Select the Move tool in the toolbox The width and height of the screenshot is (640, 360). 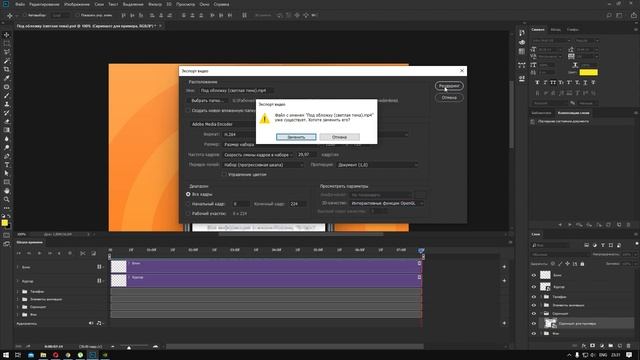[7, 35]
